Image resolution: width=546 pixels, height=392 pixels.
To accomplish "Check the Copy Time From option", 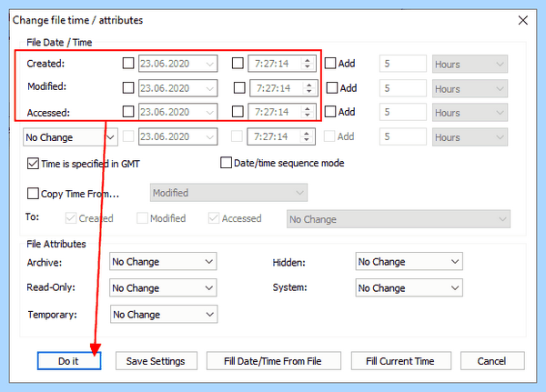I will pos(33,193).
